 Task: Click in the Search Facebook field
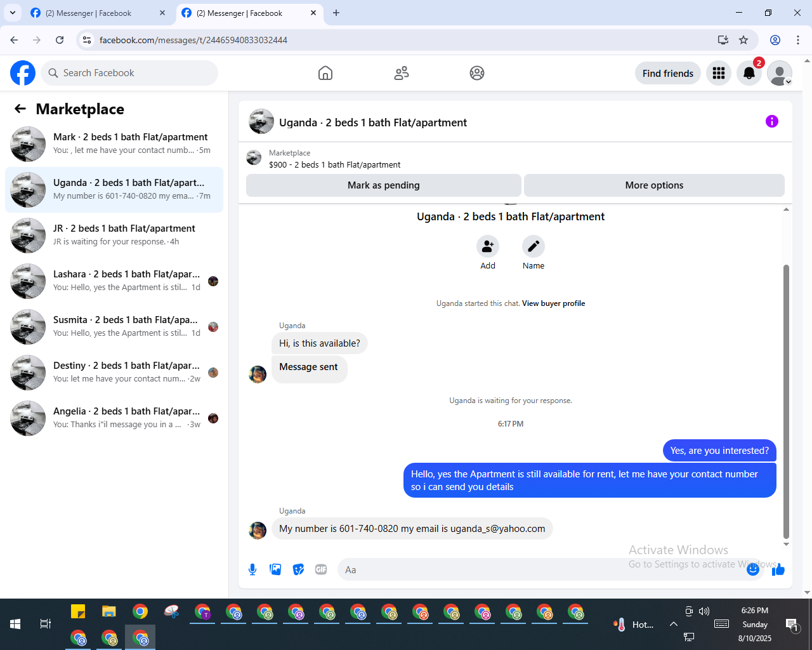(129, 73)
